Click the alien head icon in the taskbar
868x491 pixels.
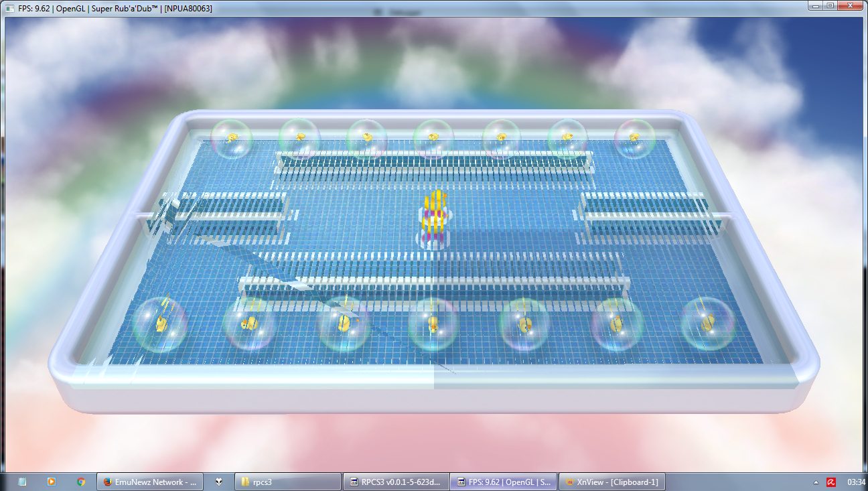218,481
